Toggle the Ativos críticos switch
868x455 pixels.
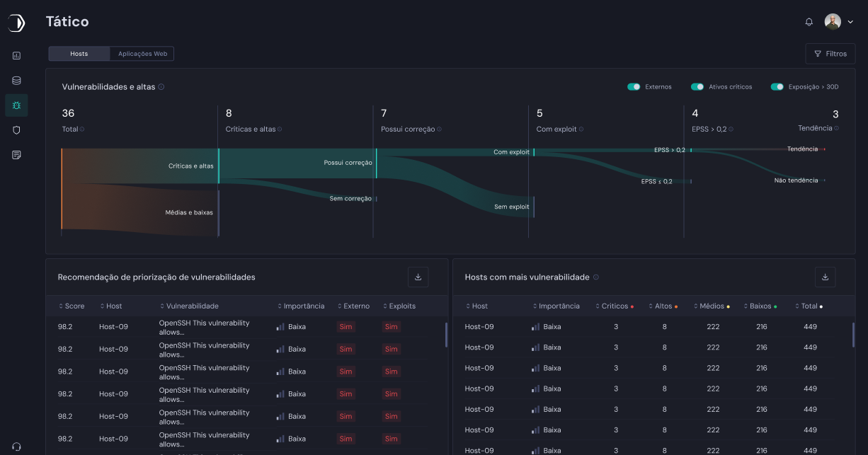point(697,87)
